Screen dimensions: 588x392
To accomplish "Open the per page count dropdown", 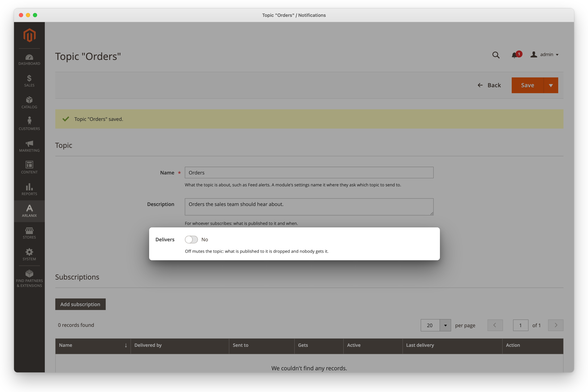I will pos(436,325).
